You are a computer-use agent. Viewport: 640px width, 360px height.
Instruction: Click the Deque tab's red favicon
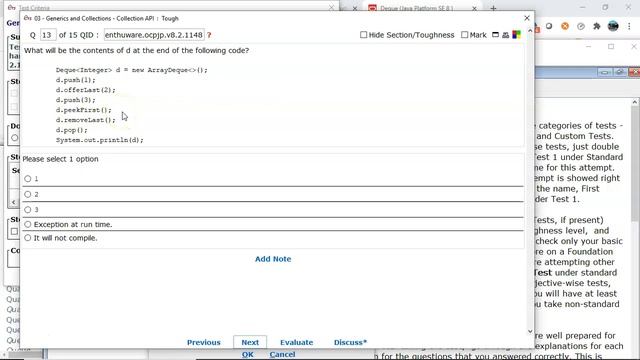coord(372,8)
